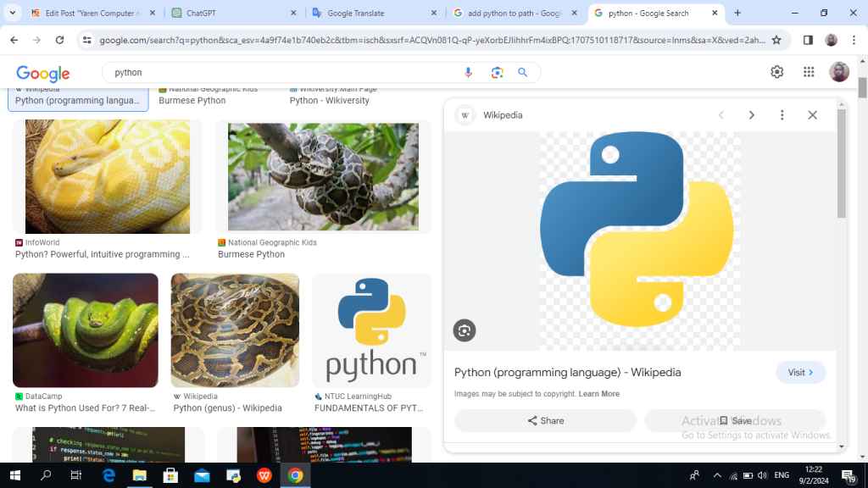Image resolution: width=868 pixels, height=488 pixels.
Task: Open the notification center
Action: pos(849,476)
